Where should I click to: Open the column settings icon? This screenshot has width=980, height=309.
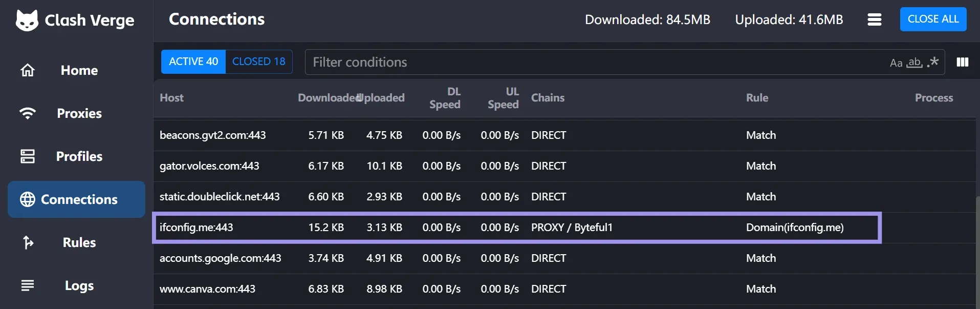[963, 62]
